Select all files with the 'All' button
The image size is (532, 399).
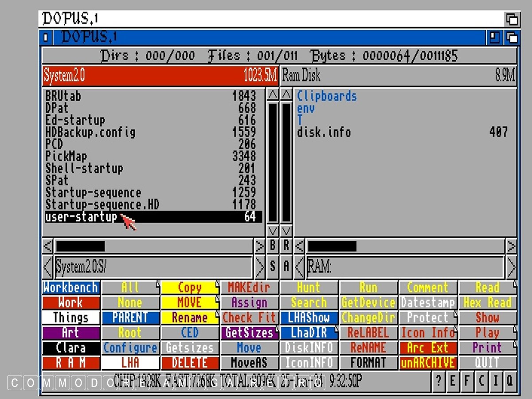pos(130,288)
